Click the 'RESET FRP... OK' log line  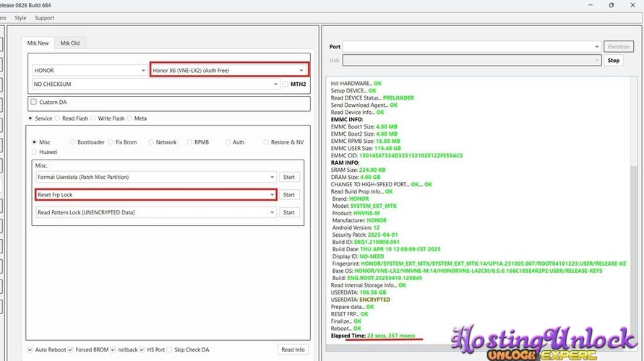point(350,314)
